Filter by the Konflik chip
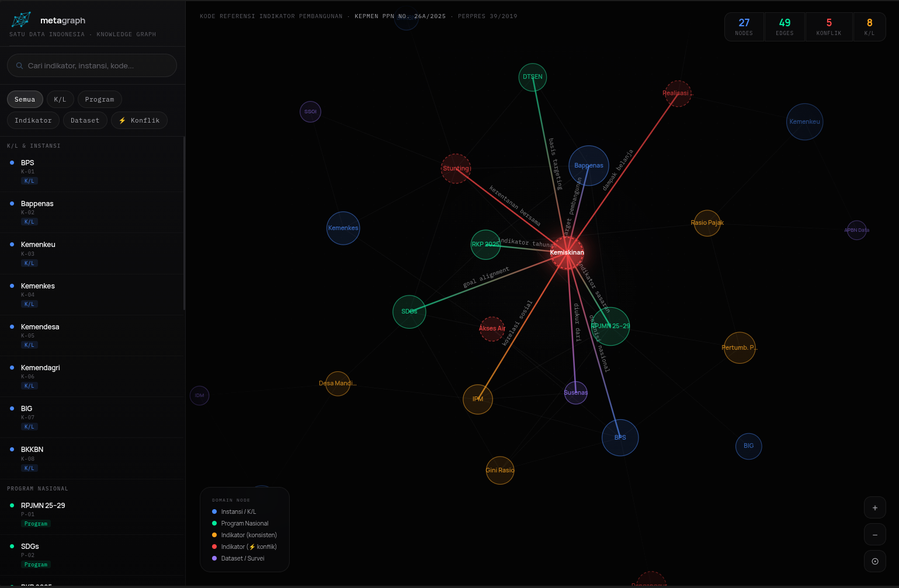The width and height of the screenshot is (899, 588). [x=140, y=120]
